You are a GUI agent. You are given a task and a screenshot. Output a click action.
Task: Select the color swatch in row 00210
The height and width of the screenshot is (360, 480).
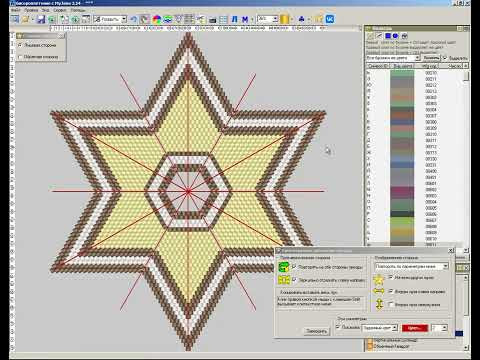(x=402, y=73)
